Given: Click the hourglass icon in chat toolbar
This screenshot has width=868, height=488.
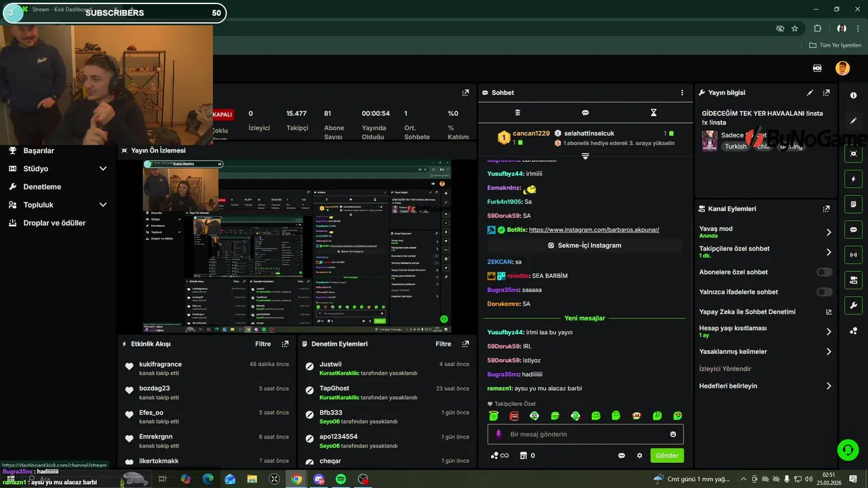Looking at the screenshot, I should [654, 113].
